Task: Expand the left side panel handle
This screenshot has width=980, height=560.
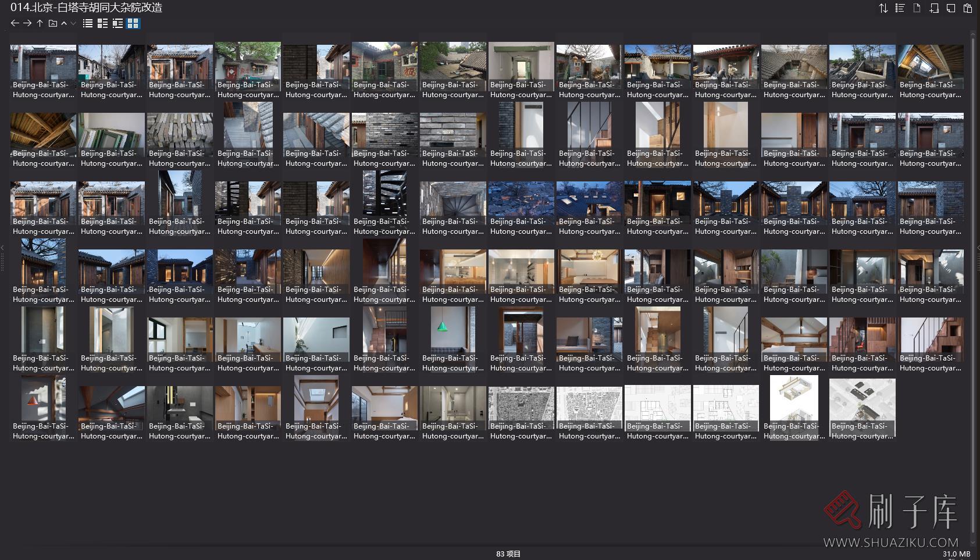Action: click(x=2, y=256)
